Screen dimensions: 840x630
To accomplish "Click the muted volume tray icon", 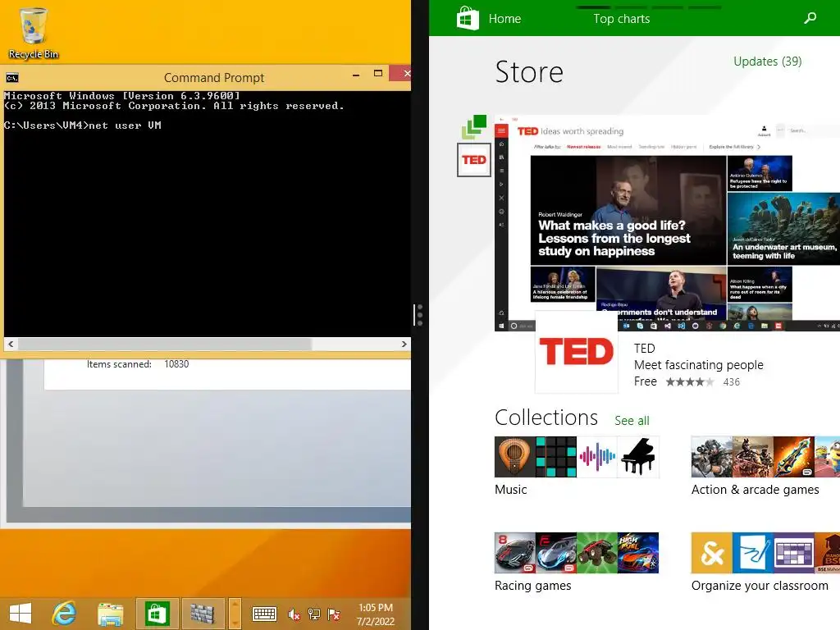I will (x=294, y=614).
